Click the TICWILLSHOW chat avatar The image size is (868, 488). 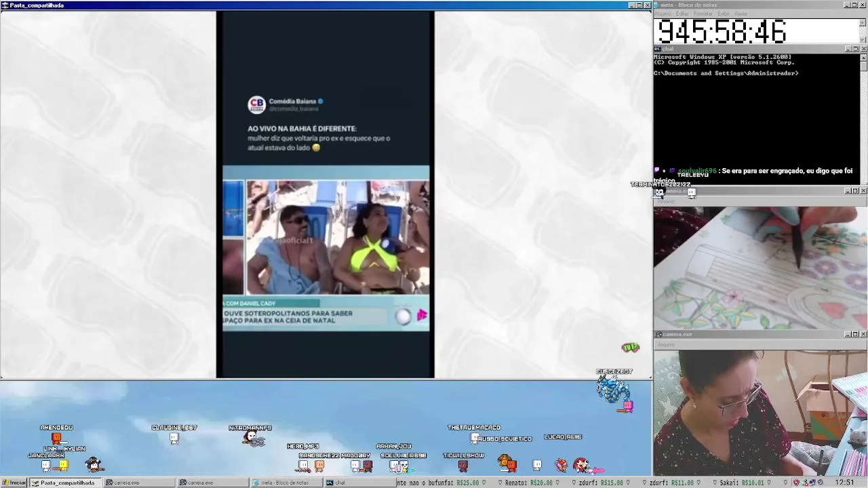point(463,466)
